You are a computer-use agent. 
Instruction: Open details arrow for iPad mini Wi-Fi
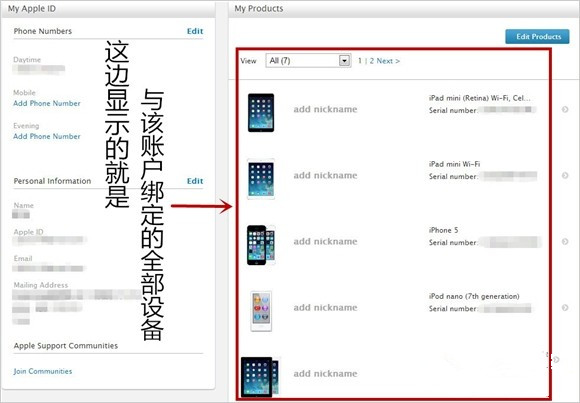pyautogui.click(x=565, y=175)
